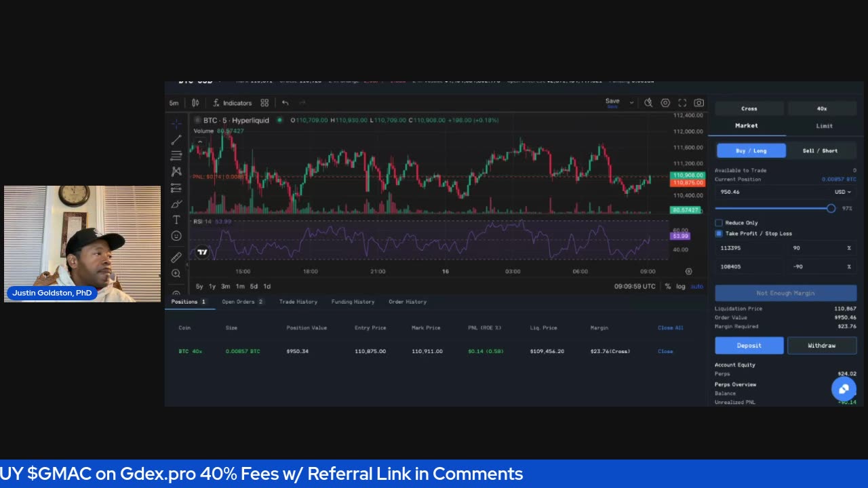Viewport: 868px width, 488px height.
Task: Expand the Save layout dropdown arrow
Action: pyautogui.click(x=631, y=103)
